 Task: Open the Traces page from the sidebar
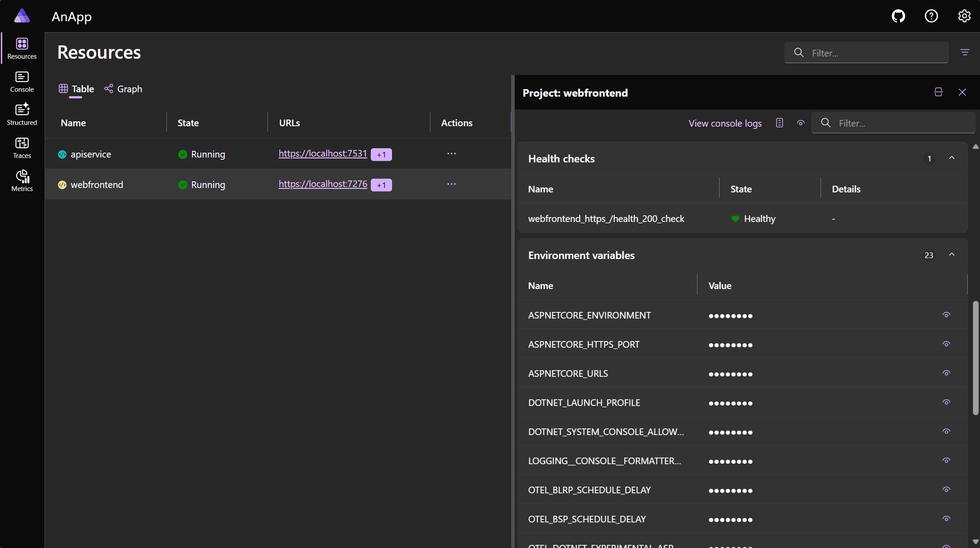(22, 147)
